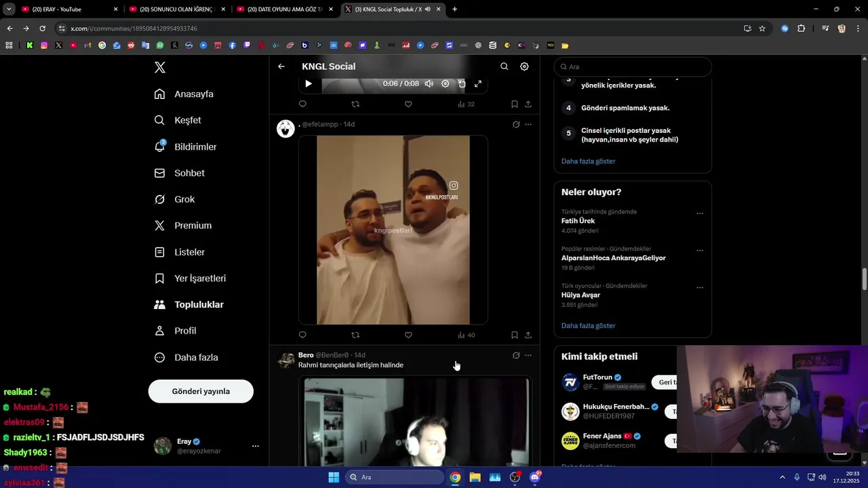The height and width of the screenshot is (488, 868).
Task: Share the @efelampp post
Action: [x=528, y=335]
